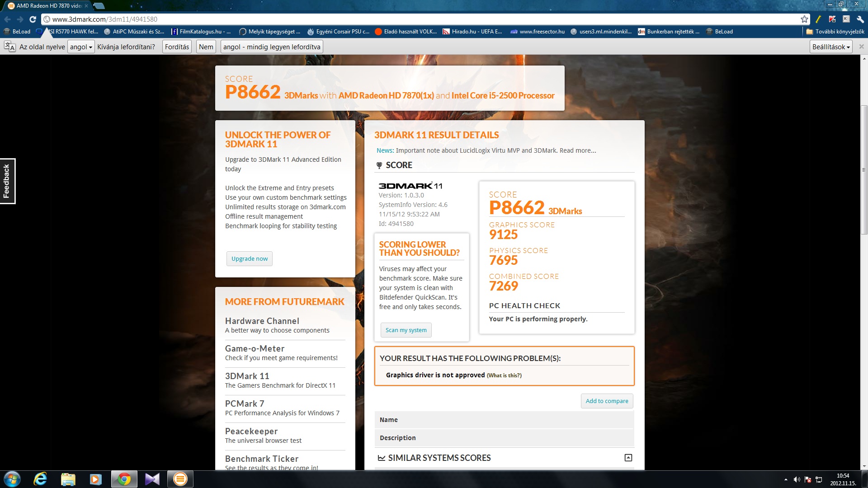
Task: Open the second BeLoad bookmark near right
Action: point(719,32)
